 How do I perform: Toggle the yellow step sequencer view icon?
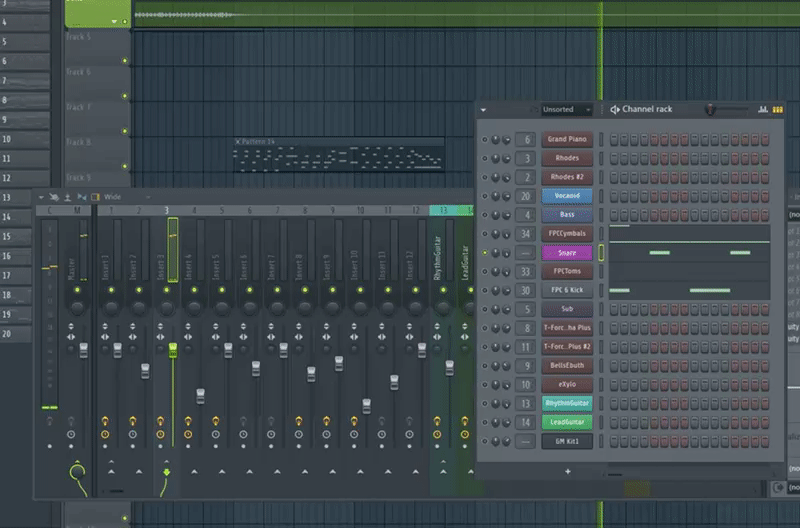778,109
